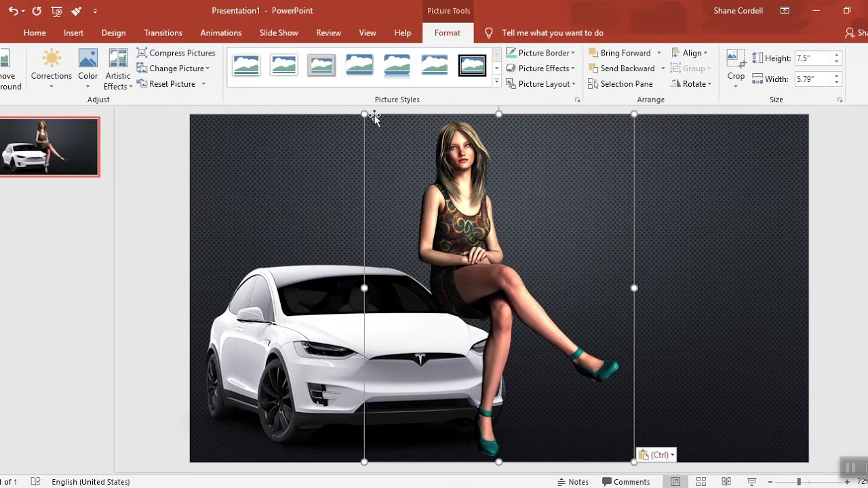868x488 pixels.
Task: Click the Paste Options (Ctrl) button
Action: pyautogui.click(x=656, y=455)
